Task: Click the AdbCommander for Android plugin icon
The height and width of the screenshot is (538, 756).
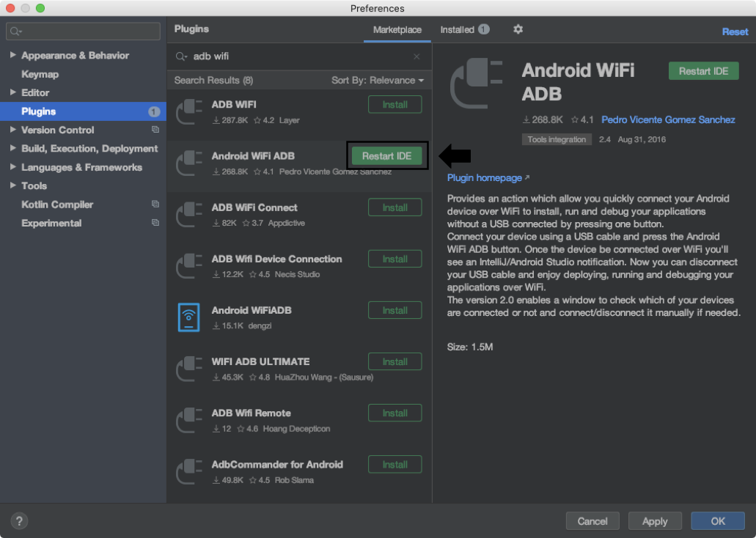Action: (x=189, y=472)
